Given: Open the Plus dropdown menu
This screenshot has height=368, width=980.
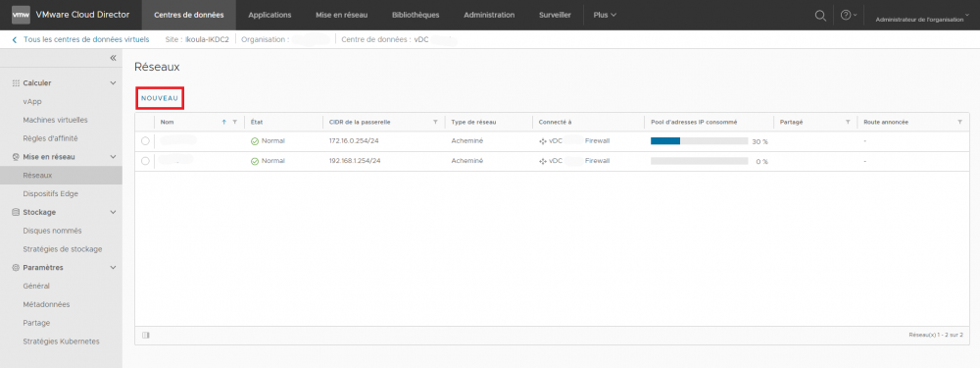Looking at the screenshot, I should (x=605, y=15).
